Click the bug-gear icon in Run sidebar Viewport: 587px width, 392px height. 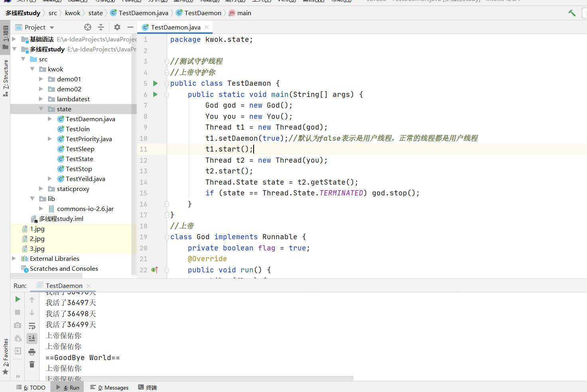pos(18,339)
